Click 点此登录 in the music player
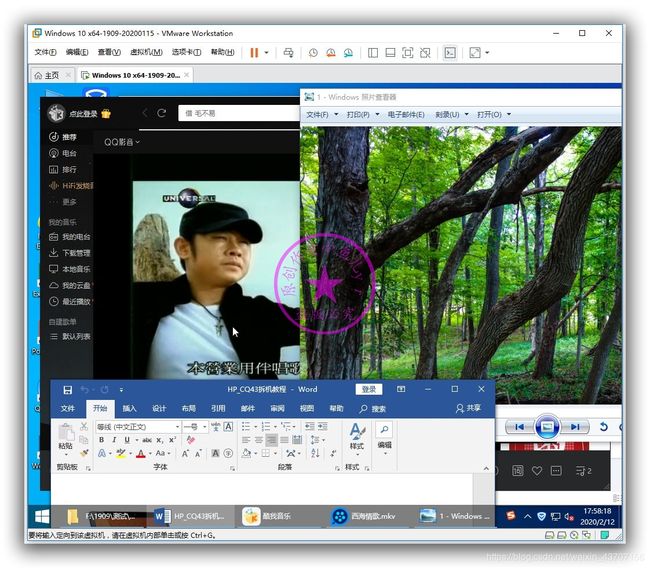The height and width of the screenshot is (568, 650). pos(83,114)
